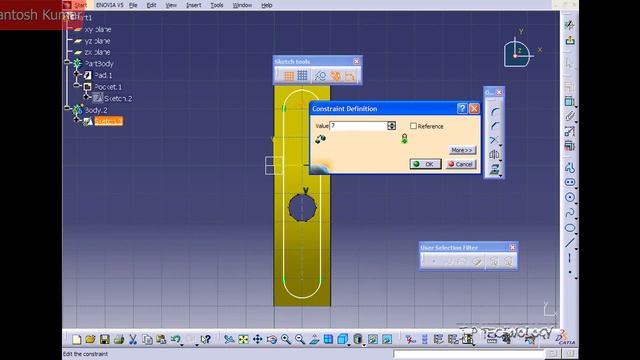Image resolution: width=640 pixels, height=360 pixels.
Task: Open the Undo history dropdown arrow
Action: point(182,344)
